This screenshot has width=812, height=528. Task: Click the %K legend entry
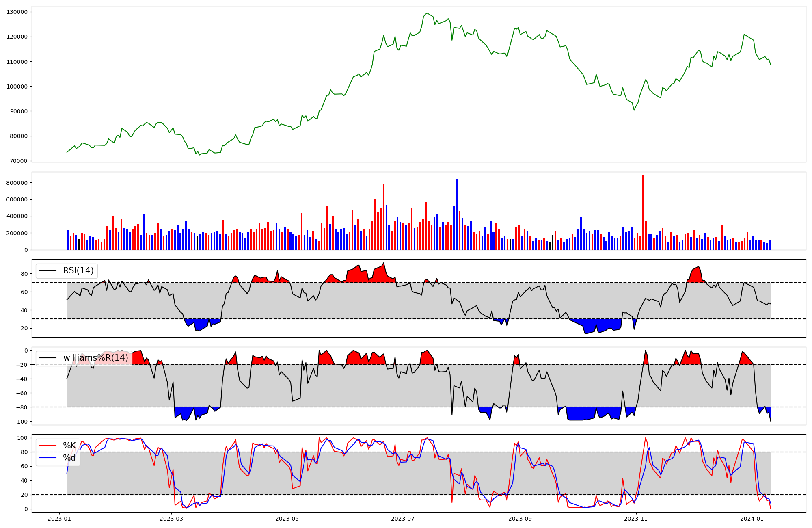coord(69,446)
